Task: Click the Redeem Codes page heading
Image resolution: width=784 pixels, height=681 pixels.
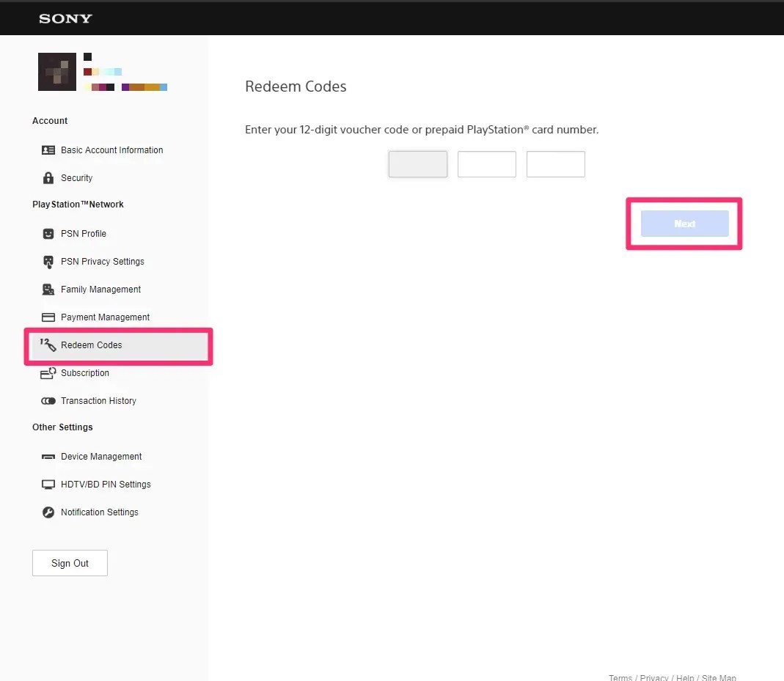Action: coord(296,86)
